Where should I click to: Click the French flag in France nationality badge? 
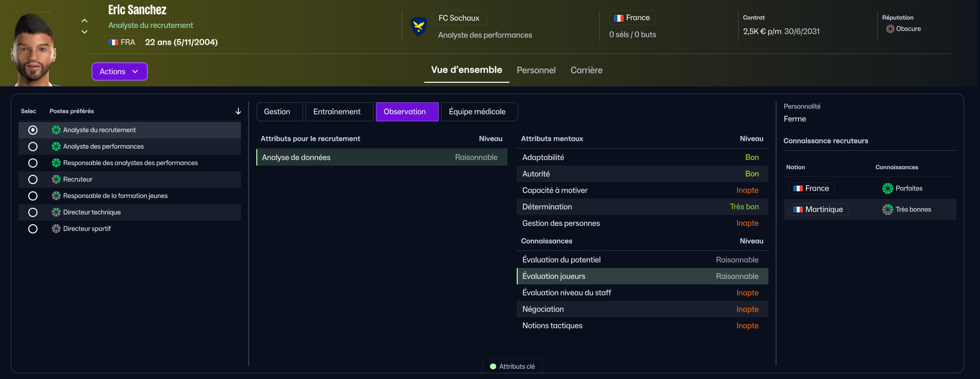click(619, 18)
